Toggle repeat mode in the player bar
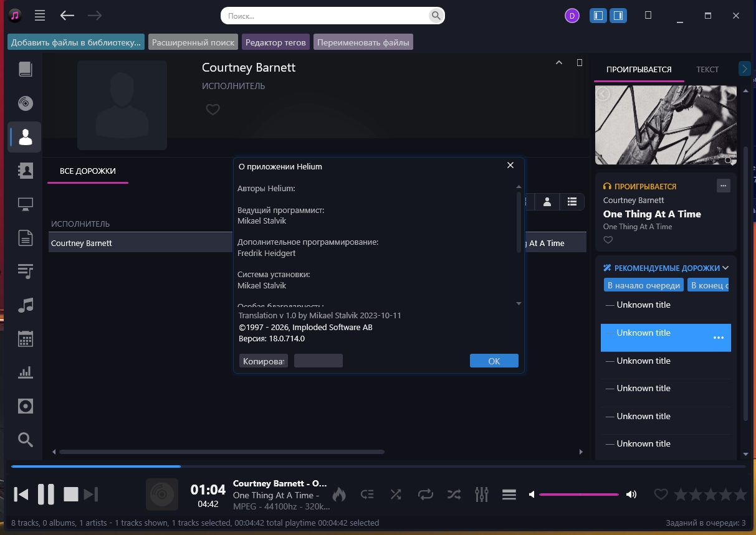The height and width of the screenshot is (535, 756). pos(425,495)
